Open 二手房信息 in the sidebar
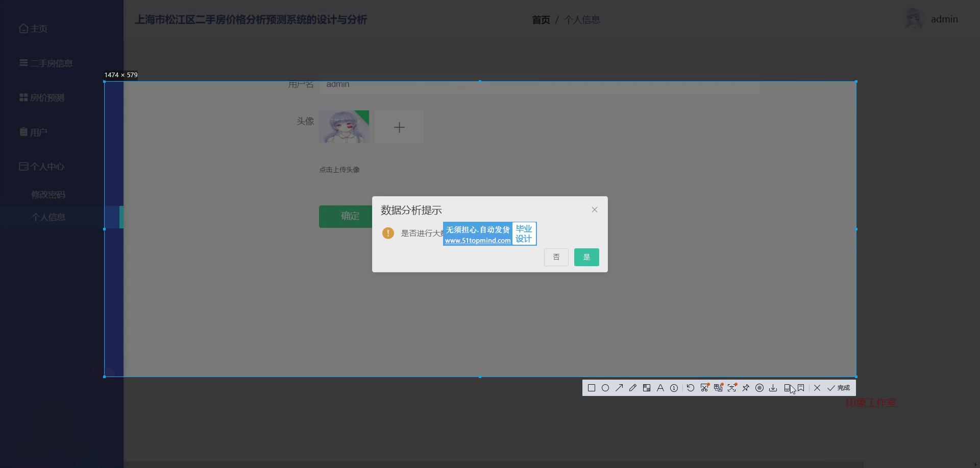The image size is (980, 468). pyautogui.click(x=51, y=63)
